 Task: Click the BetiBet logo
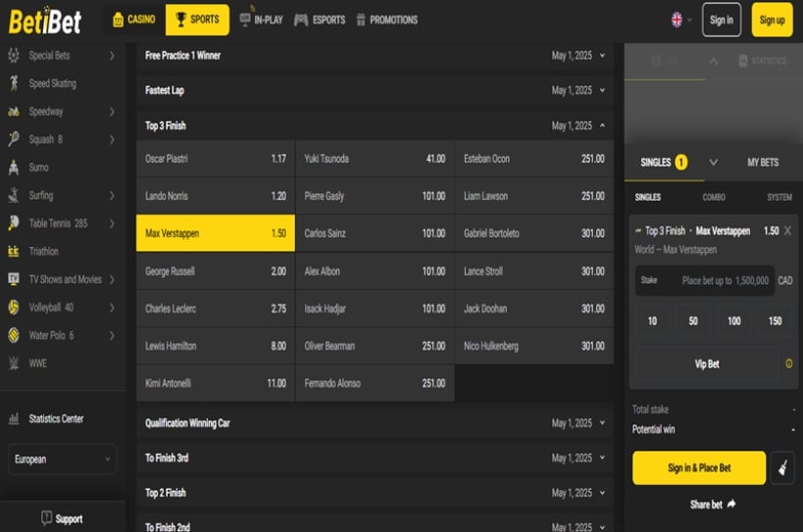tap(45, 21)
